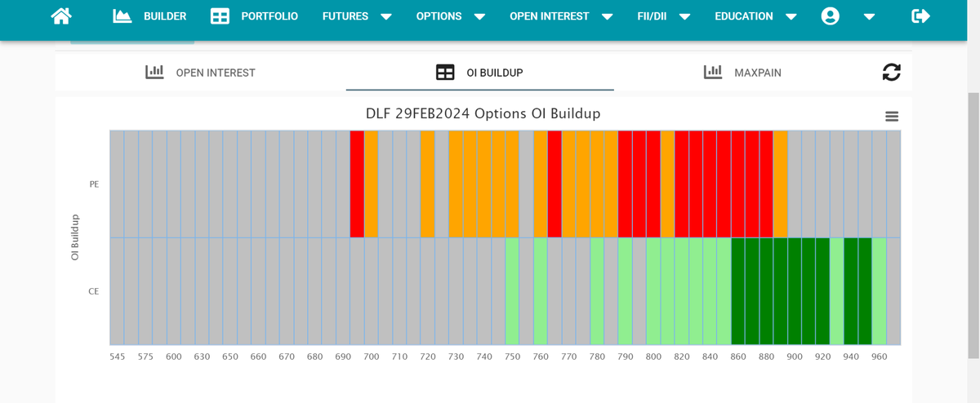Click the red PE cell at strike 695
The width and height of the screenshot is (980, 403).
point(357,184)
